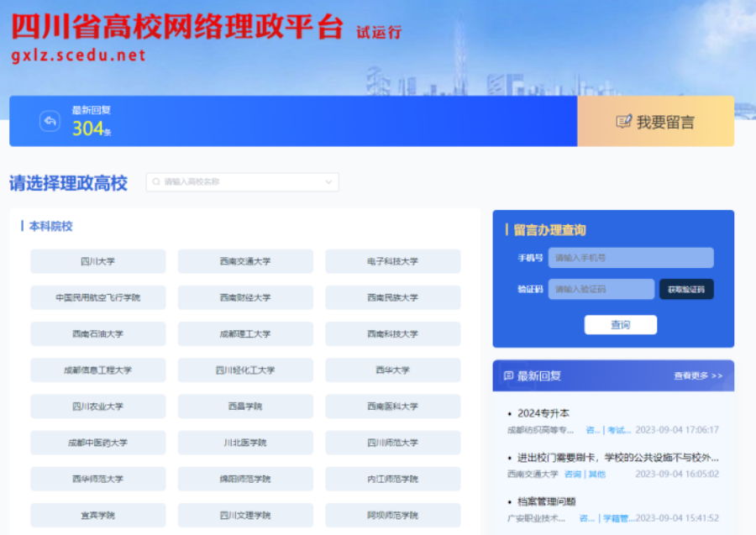
Task: Click the message icon beside 最新回复 panel title
Action: point(508,375)
